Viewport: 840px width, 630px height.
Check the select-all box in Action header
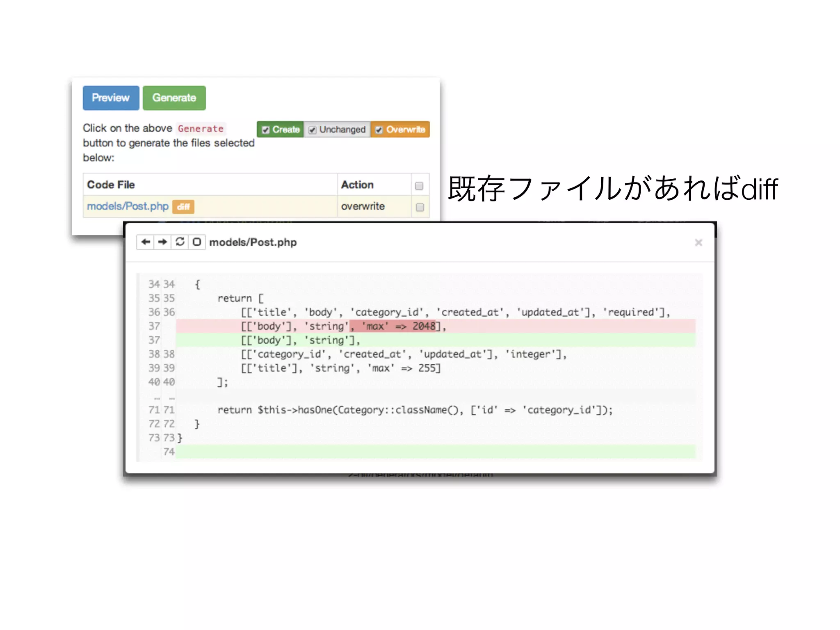(x=419, y=186)
